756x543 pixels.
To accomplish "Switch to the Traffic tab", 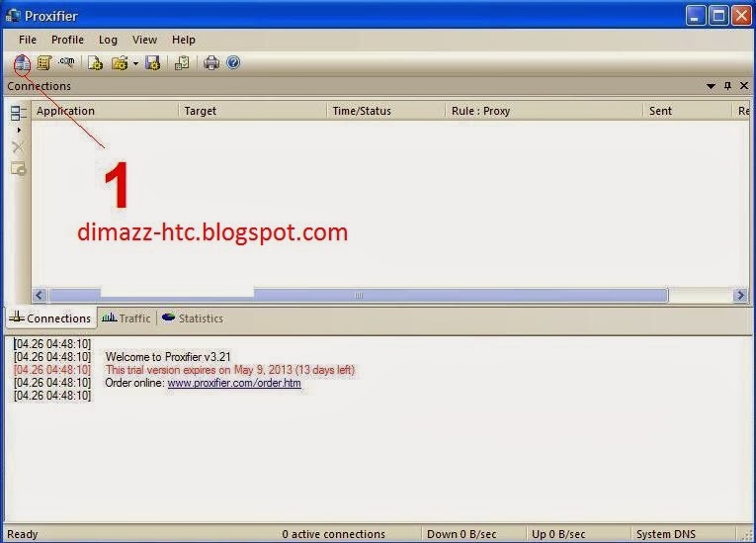I will 126,318.
